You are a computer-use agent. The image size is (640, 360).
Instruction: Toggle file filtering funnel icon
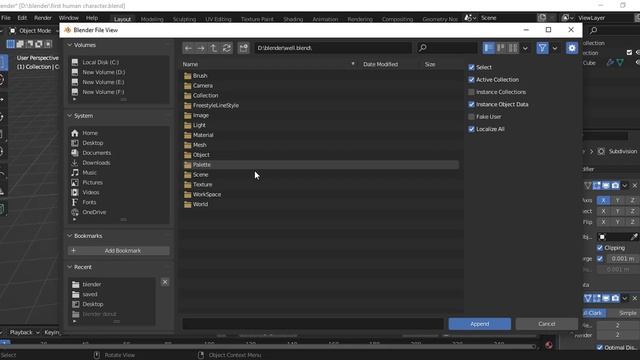coord(542,48)
